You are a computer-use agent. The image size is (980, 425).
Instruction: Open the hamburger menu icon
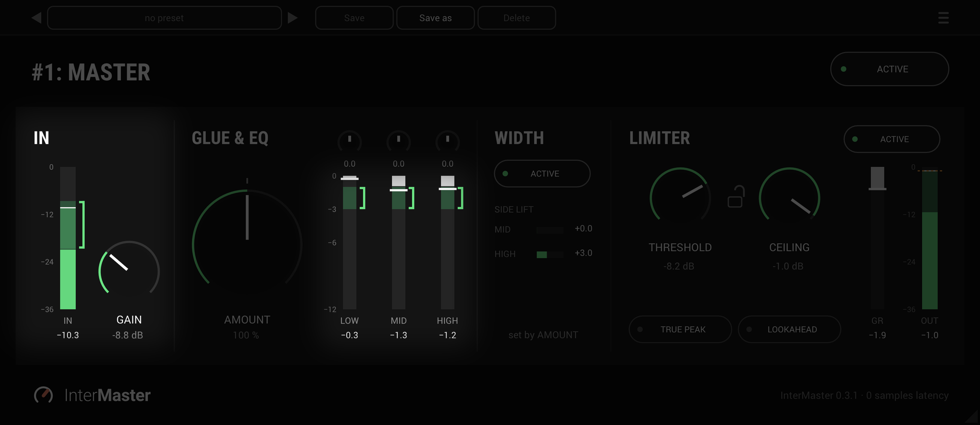click(x=943, y=18)
